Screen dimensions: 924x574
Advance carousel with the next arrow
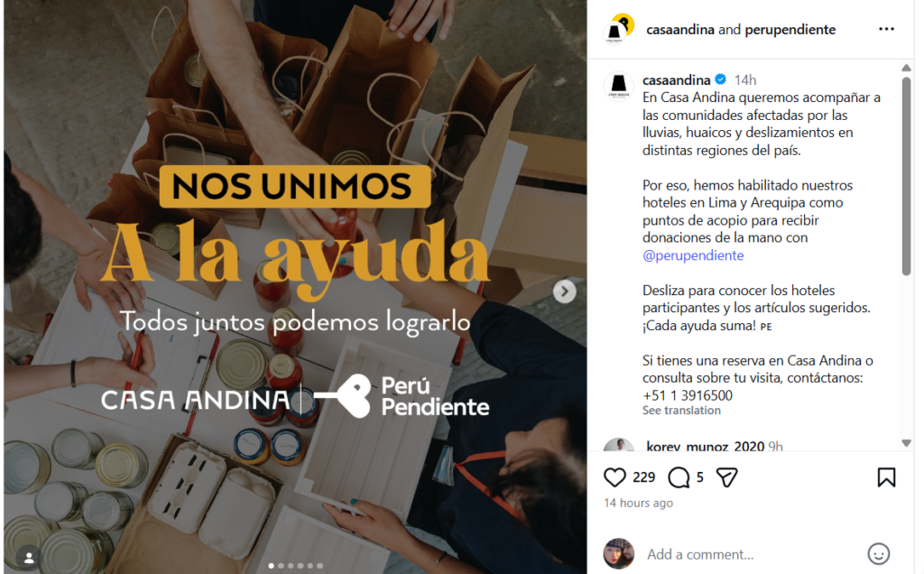coord(565,292)
